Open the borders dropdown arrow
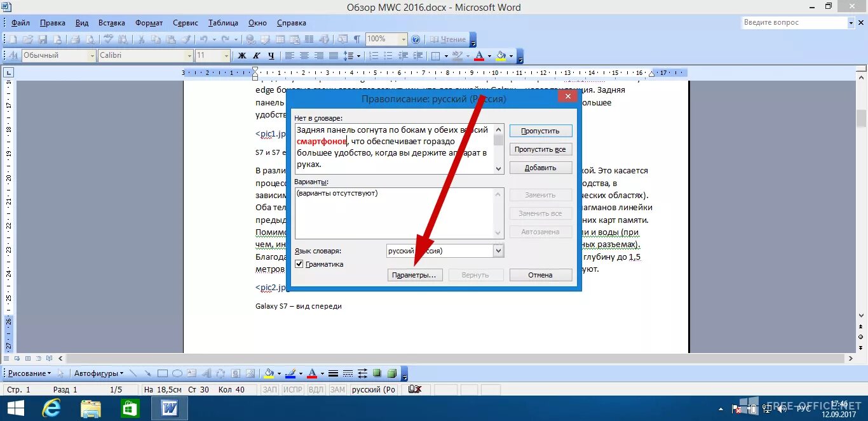The height and width of the screenshot is (421, 868). point(446,55)
